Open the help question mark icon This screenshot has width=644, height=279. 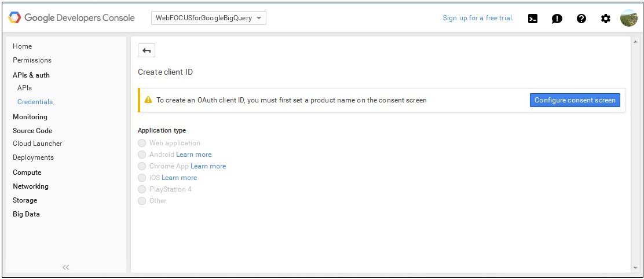pos(581,19)
